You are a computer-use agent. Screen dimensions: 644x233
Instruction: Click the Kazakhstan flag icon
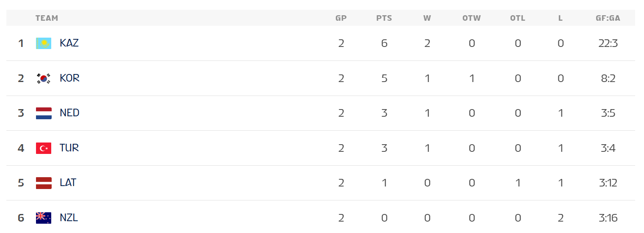click(44, 43)
